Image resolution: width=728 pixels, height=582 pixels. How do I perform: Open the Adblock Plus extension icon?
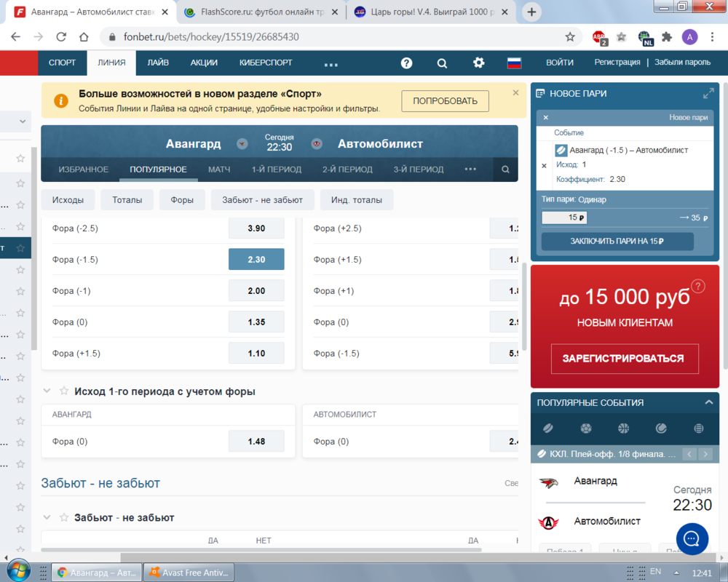(x=600, y=38)
